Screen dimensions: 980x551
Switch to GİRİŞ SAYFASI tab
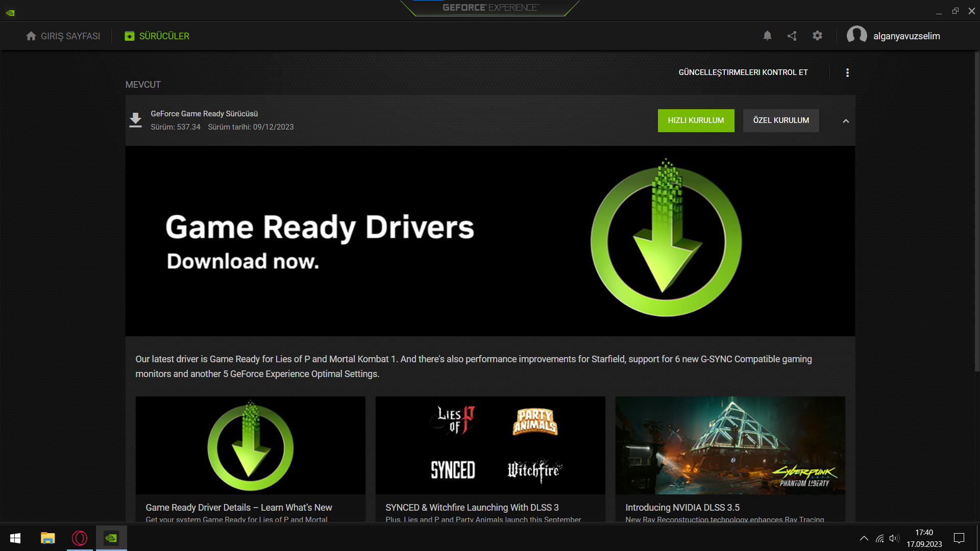[63, 36]
